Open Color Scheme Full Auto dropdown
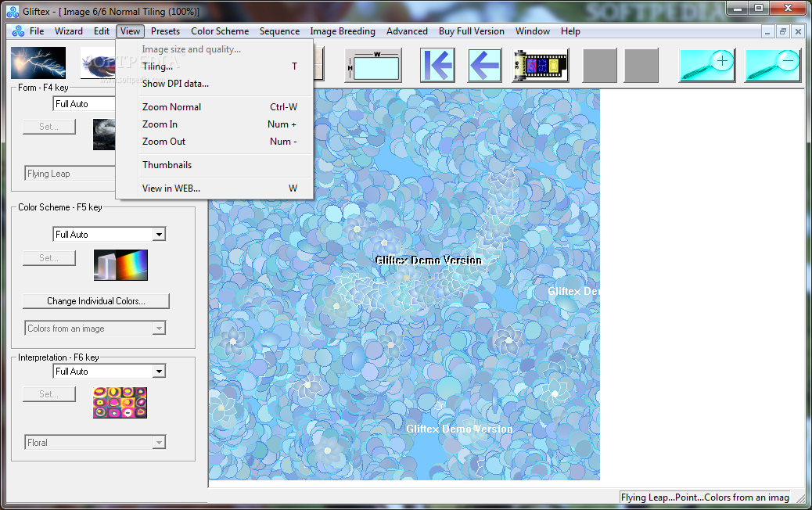 pyautogui.click(x=159, y=235)
